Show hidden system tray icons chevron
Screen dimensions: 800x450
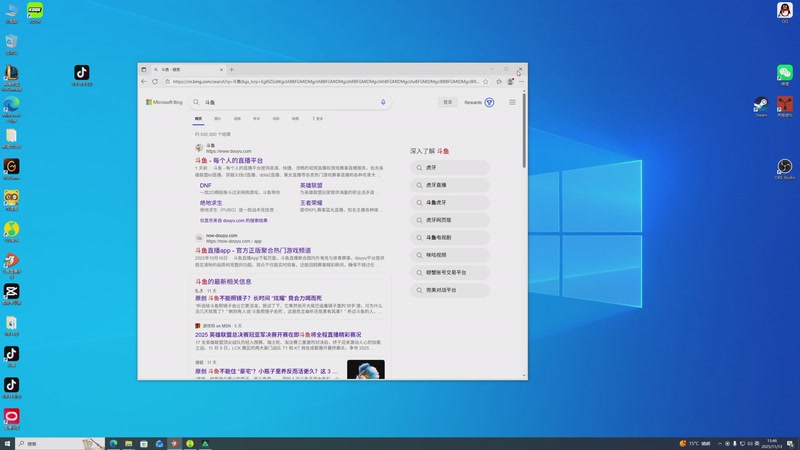(720, 443)
